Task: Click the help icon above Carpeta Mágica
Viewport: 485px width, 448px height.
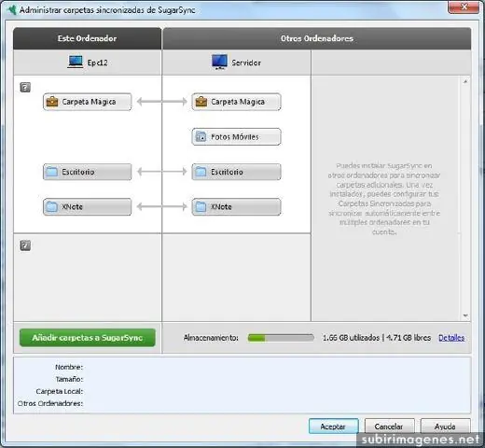Action: pyautogui.click(x=25, y=87)
